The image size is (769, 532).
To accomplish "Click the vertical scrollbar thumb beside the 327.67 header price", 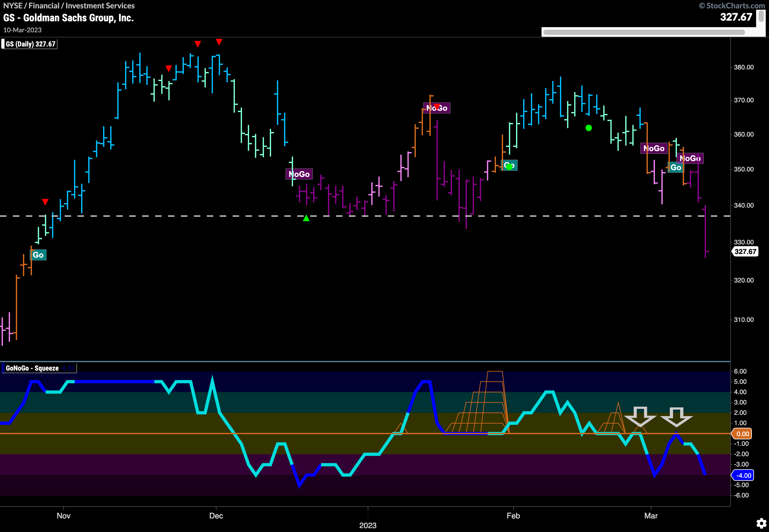I will click(x=761, y=16).
